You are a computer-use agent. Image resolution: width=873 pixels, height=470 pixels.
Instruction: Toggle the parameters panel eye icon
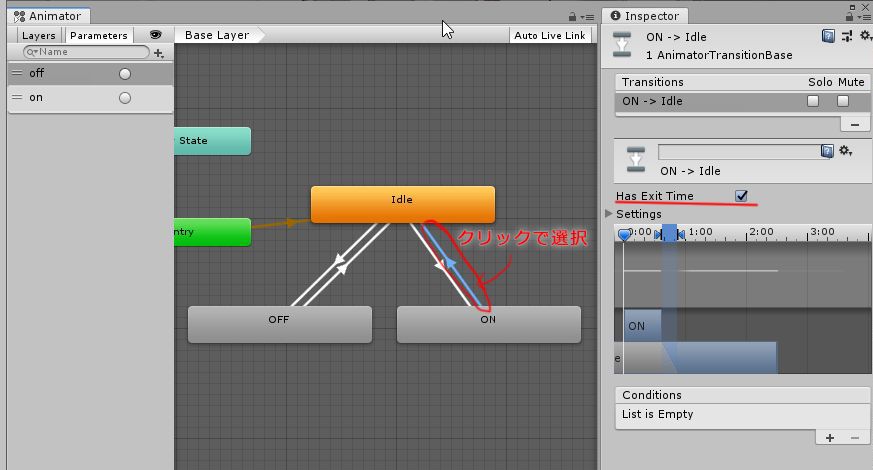[155, 35]
